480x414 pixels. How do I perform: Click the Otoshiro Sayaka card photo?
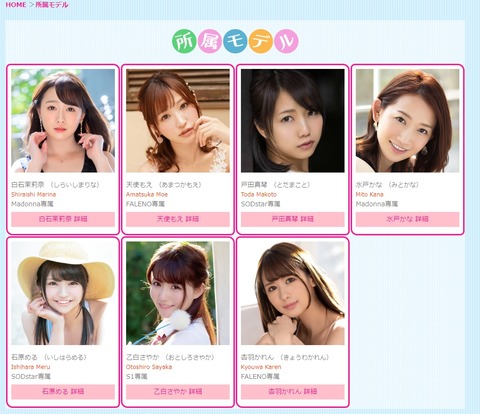[178, 293]
